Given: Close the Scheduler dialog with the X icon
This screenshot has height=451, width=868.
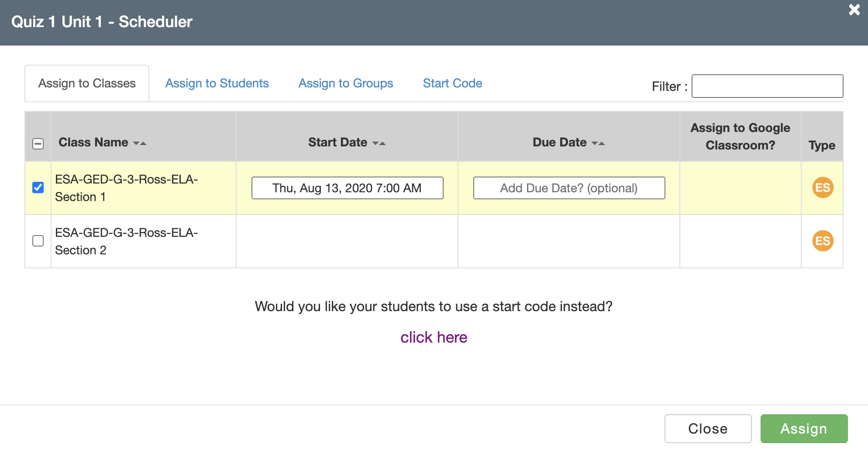Looking at the screenshot, I should pyautogui.click(x=854, y=10).
